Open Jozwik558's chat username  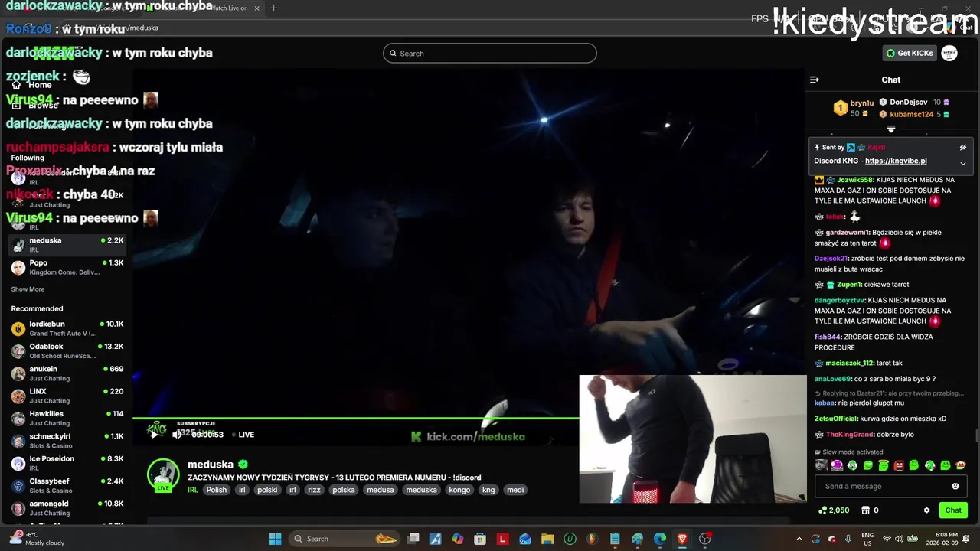[x=854, y=180]
